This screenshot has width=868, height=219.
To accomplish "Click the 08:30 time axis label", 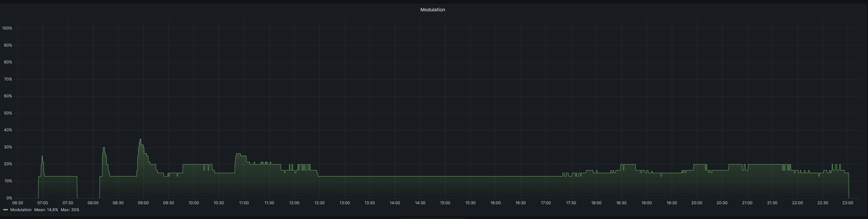I will (118, 203).
